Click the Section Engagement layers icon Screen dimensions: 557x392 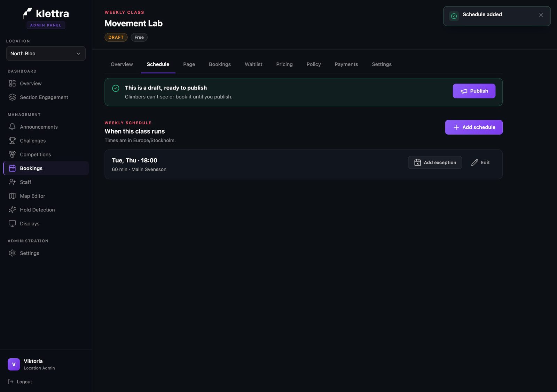point(12,97)
